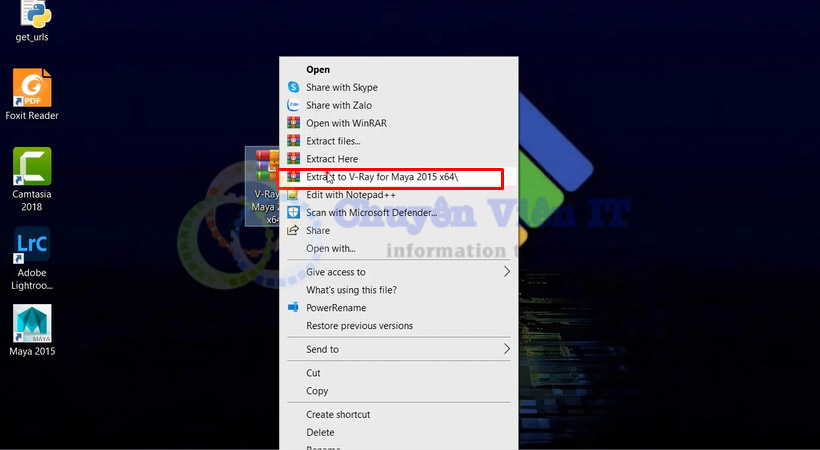The width and height of the screenshot is (820, 450).
Task: Click PowerRename menu entry
Action: (x=336, y=308)
